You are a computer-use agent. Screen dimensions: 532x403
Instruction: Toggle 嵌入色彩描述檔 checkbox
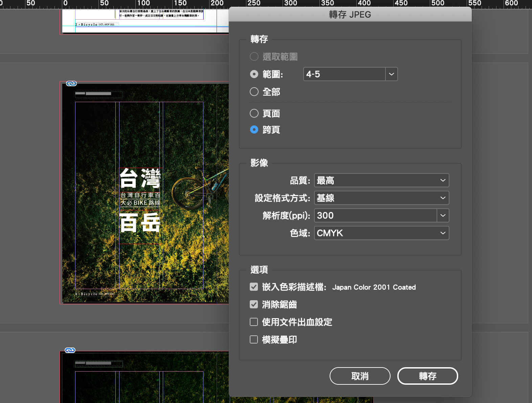[254, 287]
